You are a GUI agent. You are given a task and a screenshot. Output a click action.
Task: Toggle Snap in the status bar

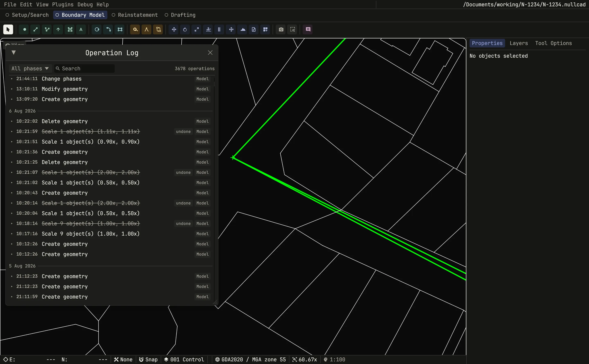(x=148, y=360)
